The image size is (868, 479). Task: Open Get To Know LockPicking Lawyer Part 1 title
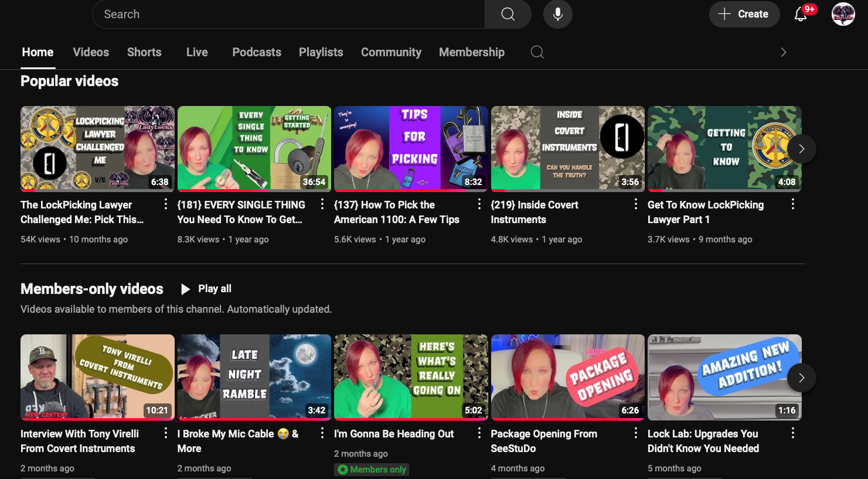tap(706, 212)
